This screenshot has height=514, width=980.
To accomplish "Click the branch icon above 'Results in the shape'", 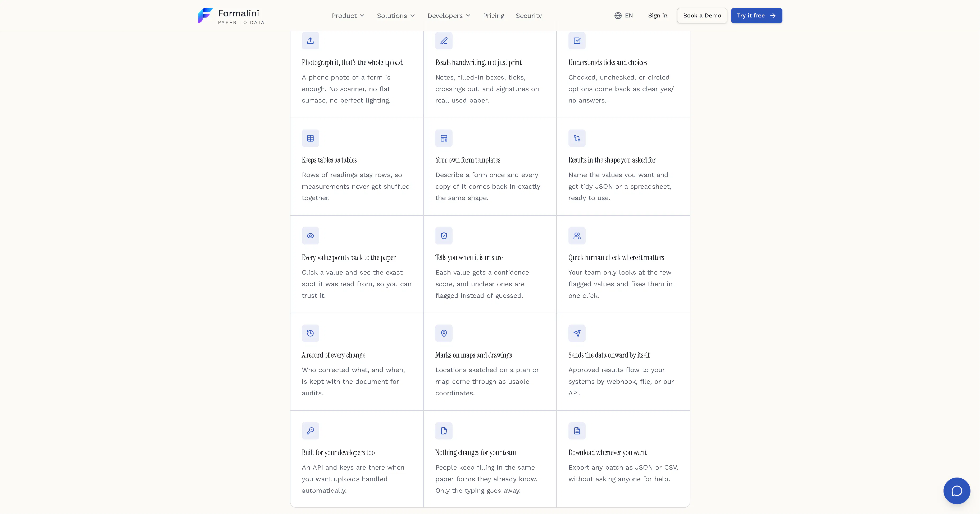I will 577,138.
